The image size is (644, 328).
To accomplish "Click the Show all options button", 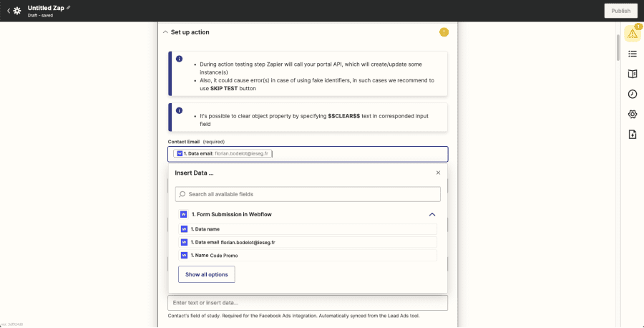I will coord(207,274).
